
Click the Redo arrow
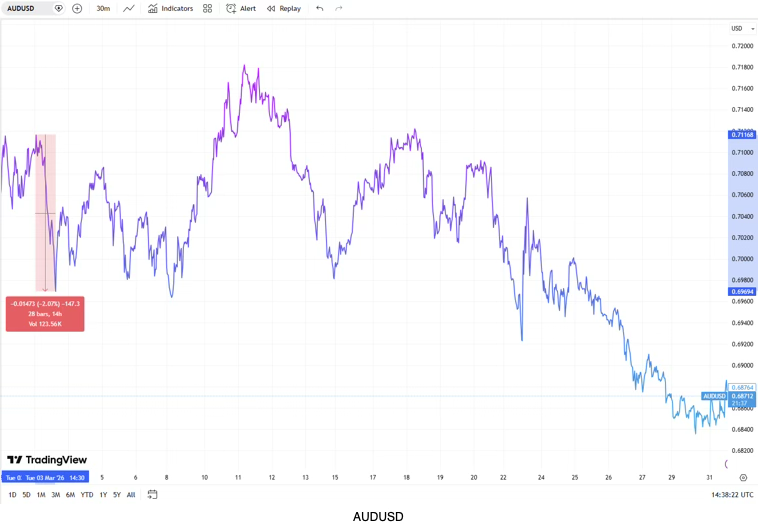pyautogui.click(x=339, y=8)
